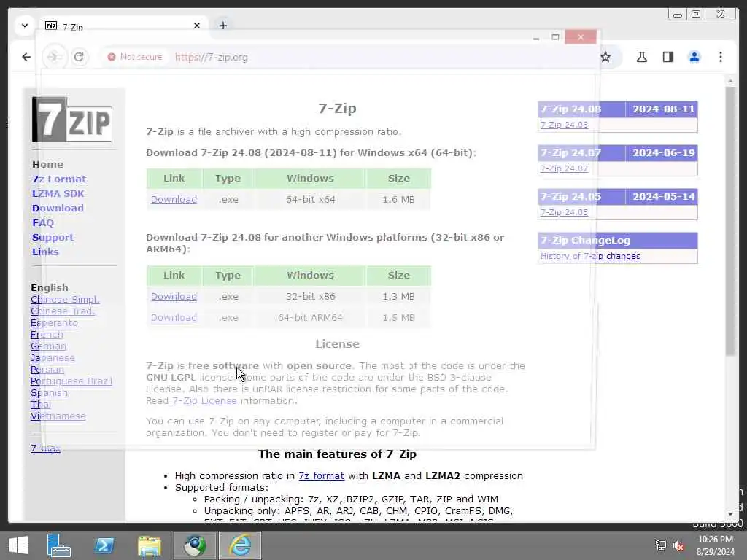Download the 64-bit x64 .exe
The width and height of the screenshot is (747, 560).
click(174, 200)
